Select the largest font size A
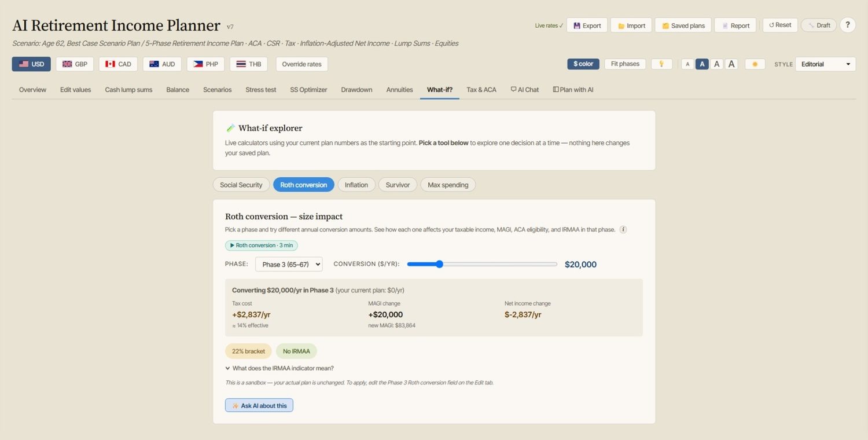Image resolution: width=868 pixels, height=440 pixels. [x=731, y=64]
